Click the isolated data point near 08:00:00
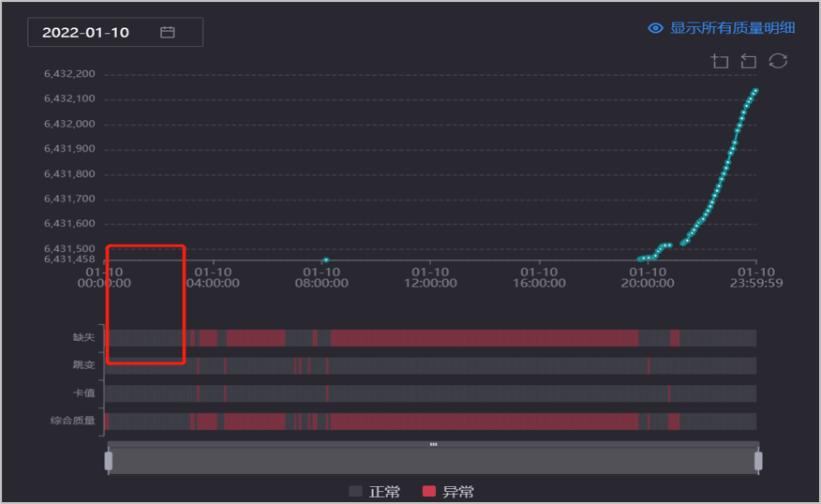 [325, 259]
